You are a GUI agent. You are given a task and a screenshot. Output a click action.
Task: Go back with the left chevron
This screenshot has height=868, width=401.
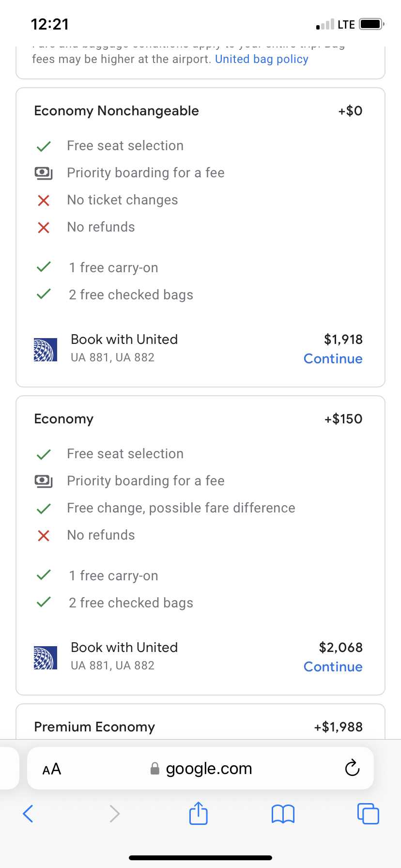28,813
